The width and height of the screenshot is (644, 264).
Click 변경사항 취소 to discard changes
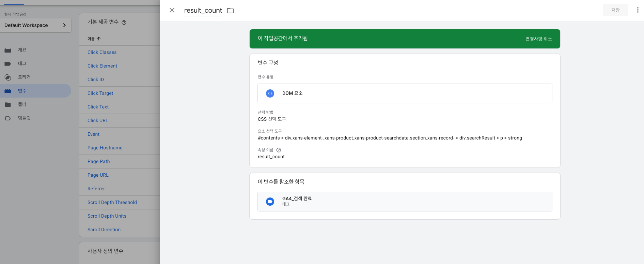point(538,39)
